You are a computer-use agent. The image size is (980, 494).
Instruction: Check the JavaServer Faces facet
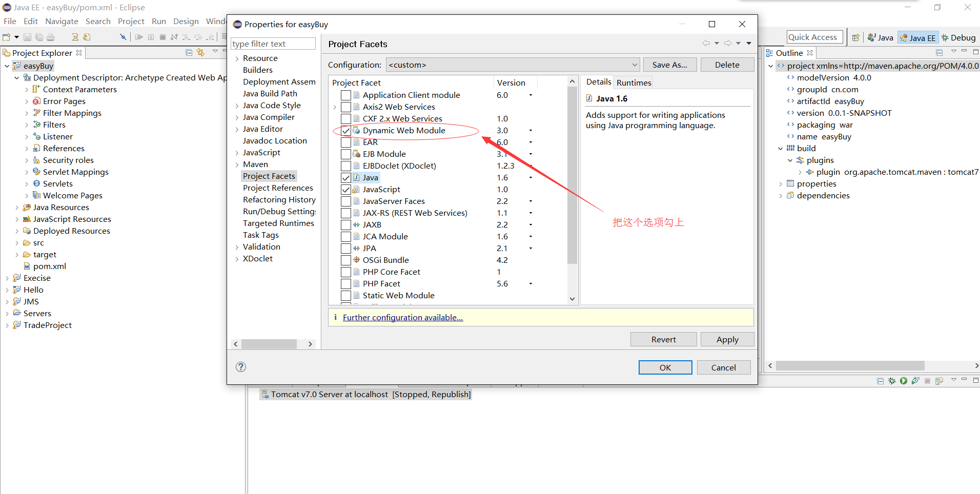(x=346, y=201)
